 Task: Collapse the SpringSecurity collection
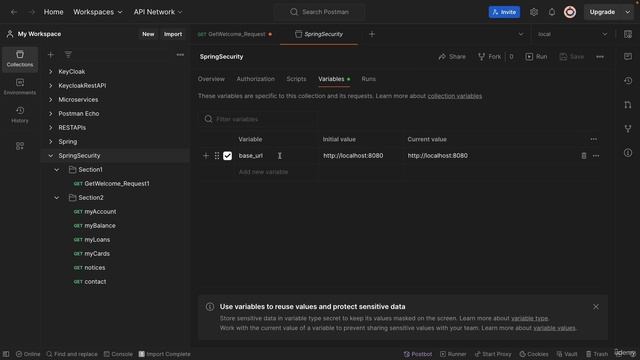[x=51, y=156]
